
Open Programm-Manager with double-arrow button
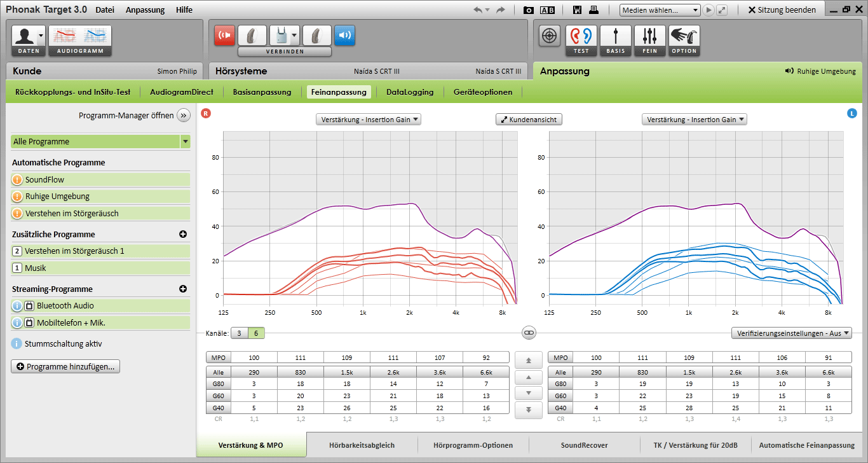point(184,115)
